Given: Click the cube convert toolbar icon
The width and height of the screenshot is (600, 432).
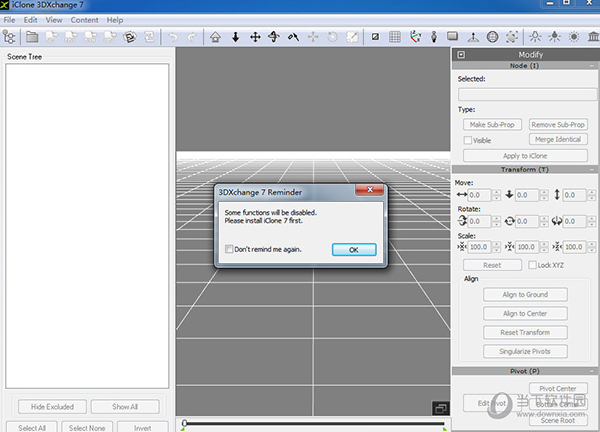Looking at the screenshot, I should (130, 37).
